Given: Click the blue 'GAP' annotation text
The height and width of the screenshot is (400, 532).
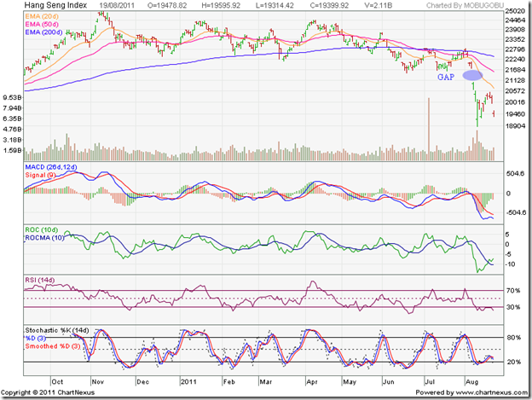Looking at the screenshot, I should click(x=446, y=77).
